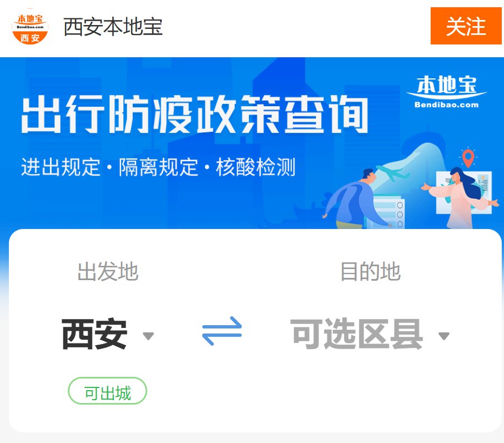Open the 西安本地宝 account name link
The width and height of the screenshot is (504, 443).
coord(113,27)
